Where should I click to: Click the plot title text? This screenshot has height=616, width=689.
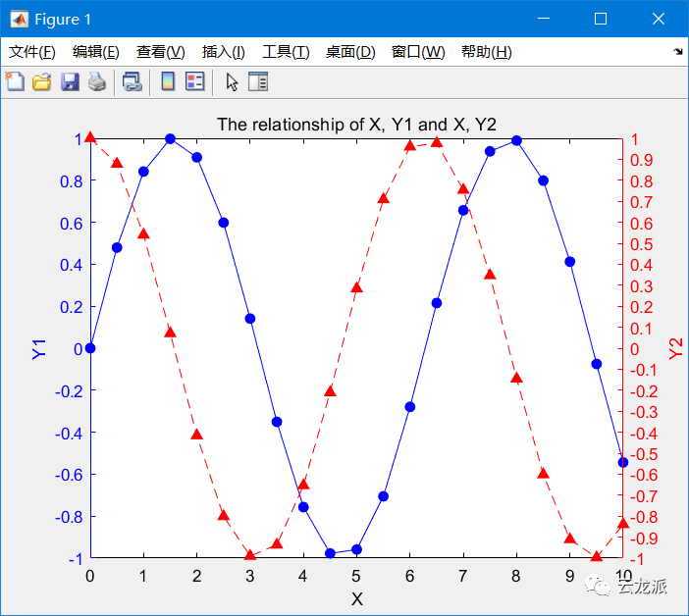click(x=356, y=125)
